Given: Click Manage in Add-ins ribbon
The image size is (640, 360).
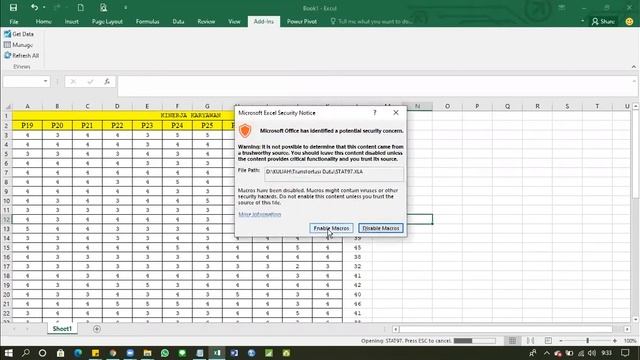Looking at the screenshot, I should (x=18, y=45).
